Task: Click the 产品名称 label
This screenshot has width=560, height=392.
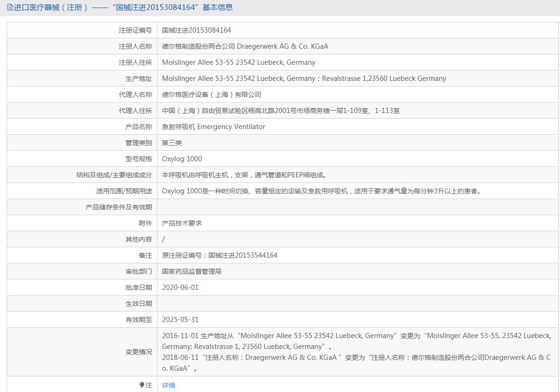Action: tap(139, 127)
